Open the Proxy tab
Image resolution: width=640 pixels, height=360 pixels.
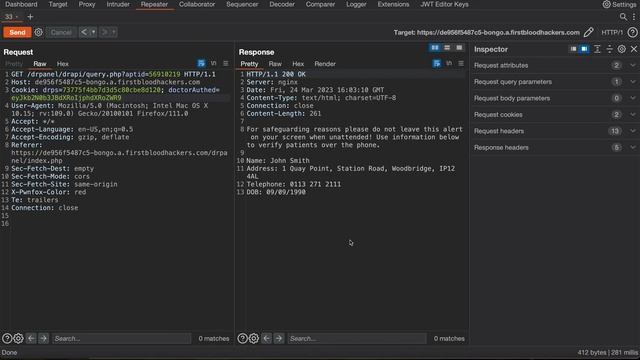(87, 4)
